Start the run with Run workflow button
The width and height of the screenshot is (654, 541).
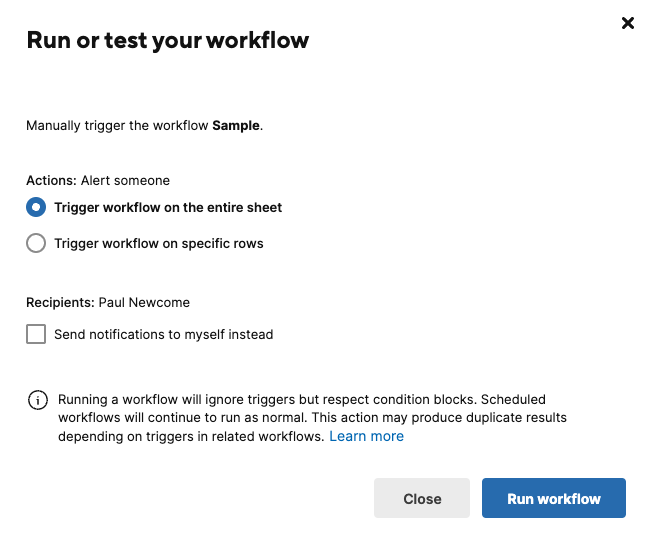tap(553, 498)
